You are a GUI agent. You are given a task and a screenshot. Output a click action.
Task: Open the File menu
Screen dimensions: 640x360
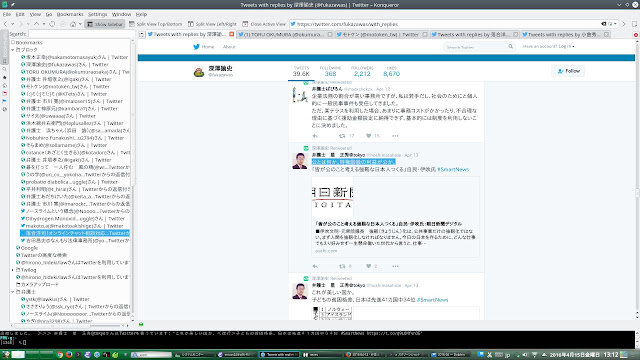[7, 14]
